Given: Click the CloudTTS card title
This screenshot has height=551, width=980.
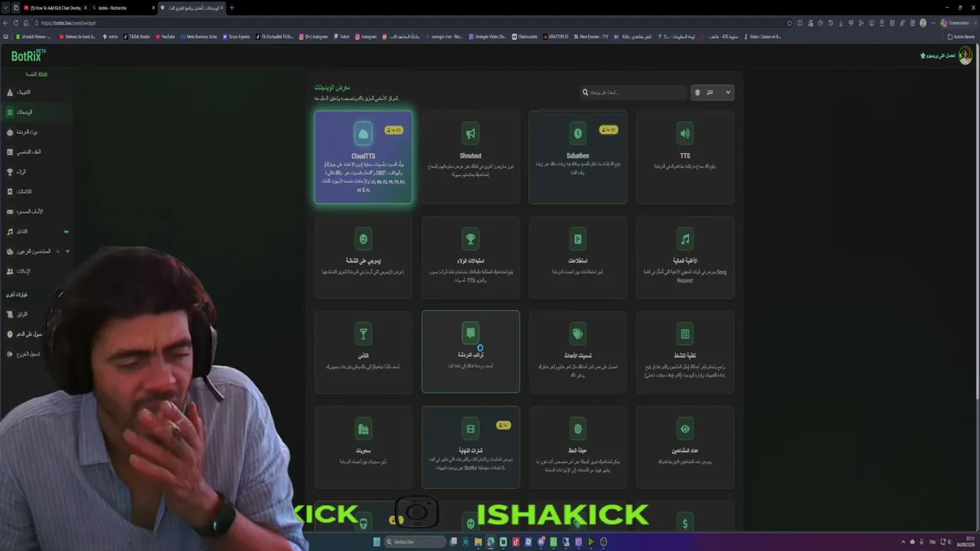Looking at the screenshot, I should pyautogui.click(x=363, y=156).
